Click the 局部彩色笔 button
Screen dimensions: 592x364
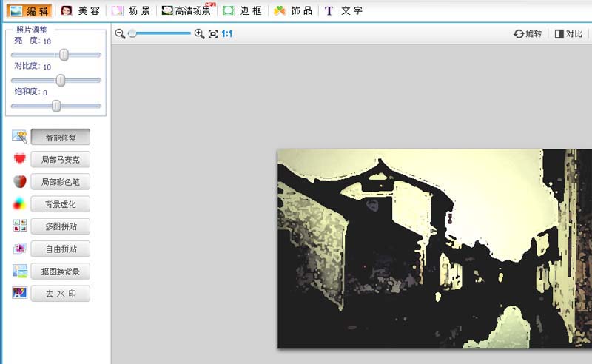[61, 181]
